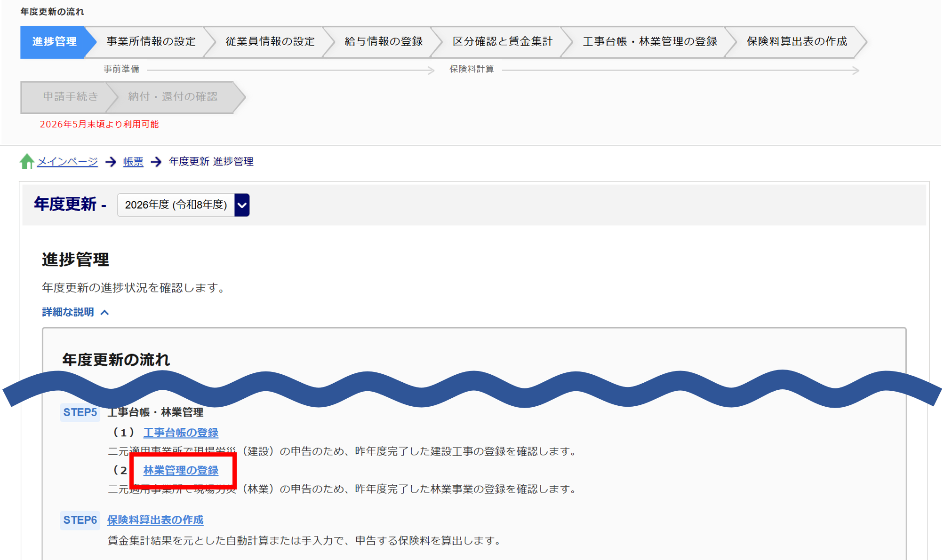Viewport: 944px width, 560px height.
Task: Go to 従業員情報の設定 step
Action: (270, 42)
